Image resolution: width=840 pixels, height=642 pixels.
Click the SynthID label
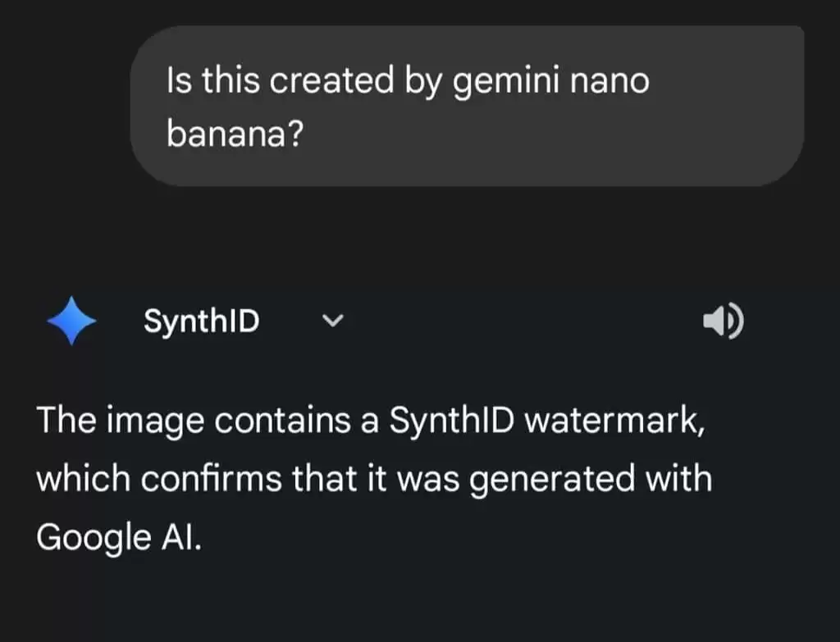[x=202, y=321]
